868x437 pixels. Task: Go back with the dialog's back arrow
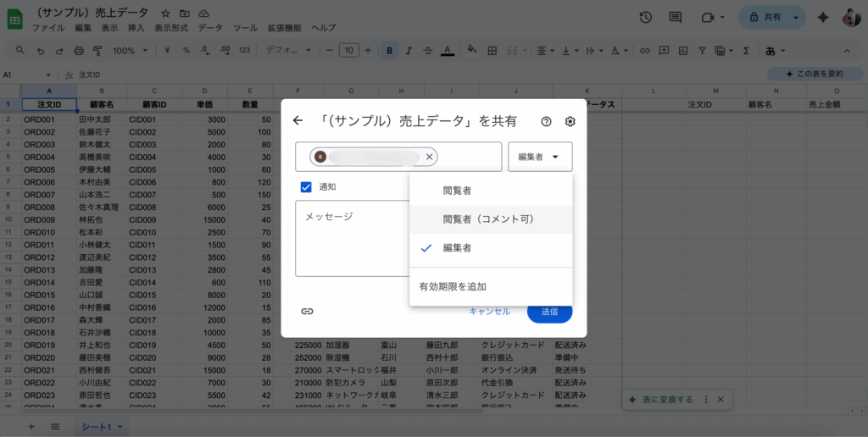pyautogui.click(x=298, y=121)
